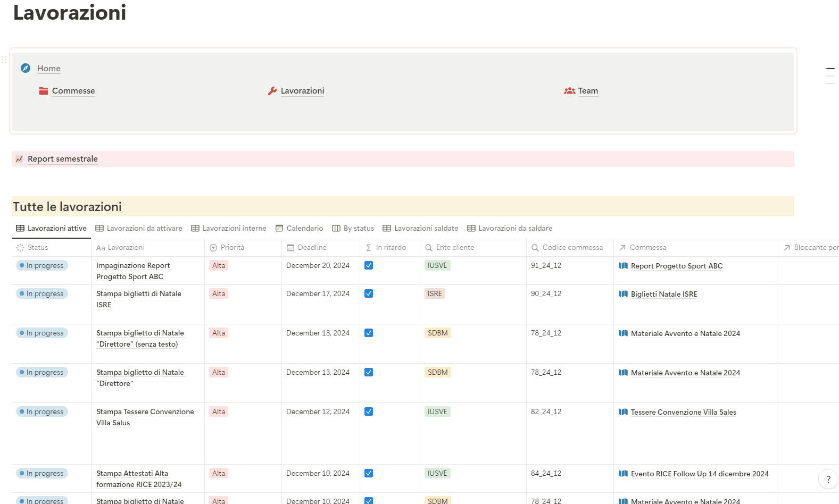Click the map icon for Tessere Convenzione Villa Sales
Screen dimensions: 839x504
[x=623, y=412]
